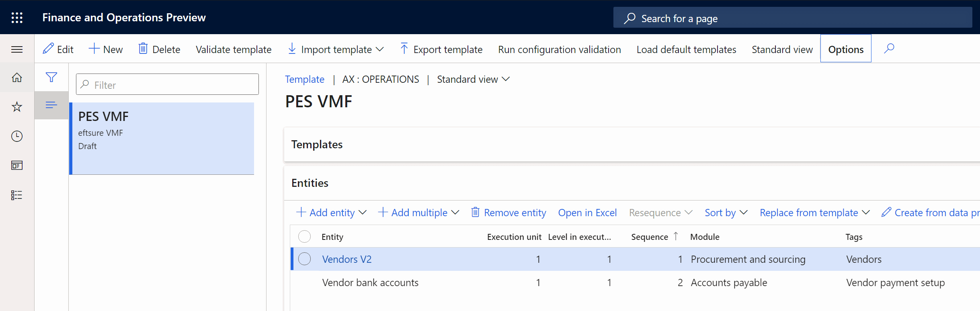Click Validate template in action bar
Viewport: 980px width, 311px height.
[x=234, y=49]
